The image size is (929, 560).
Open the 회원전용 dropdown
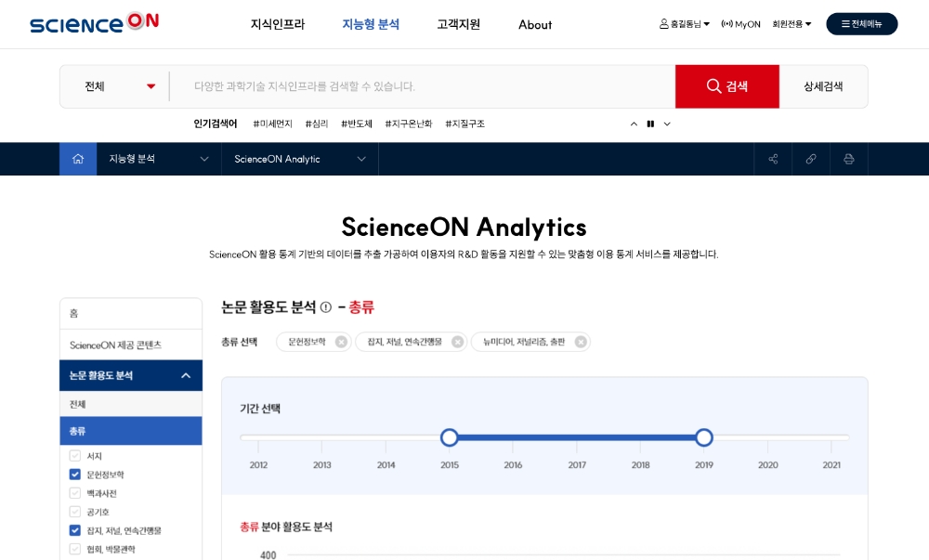click(x=792, y=24)
